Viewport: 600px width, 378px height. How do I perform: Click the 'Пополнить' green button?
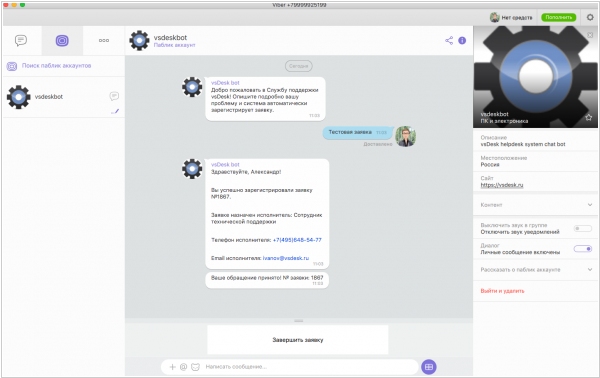(x=559, y=17)
